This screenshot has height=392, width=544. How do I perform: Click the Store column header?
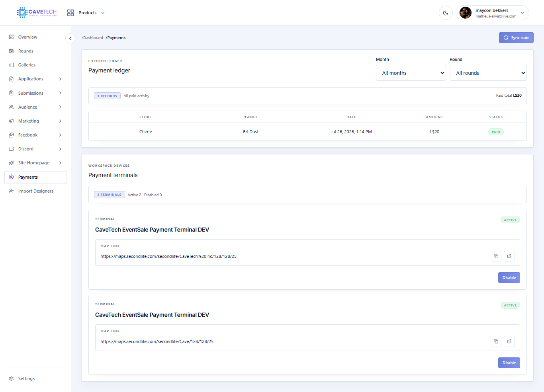pyautogui.click(x=145, y=117)
